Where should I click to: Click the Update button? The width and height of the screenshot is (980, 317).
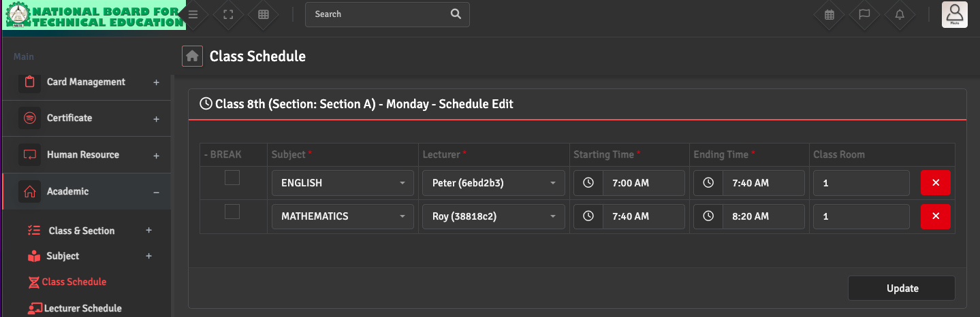click(x=902, y=288)
